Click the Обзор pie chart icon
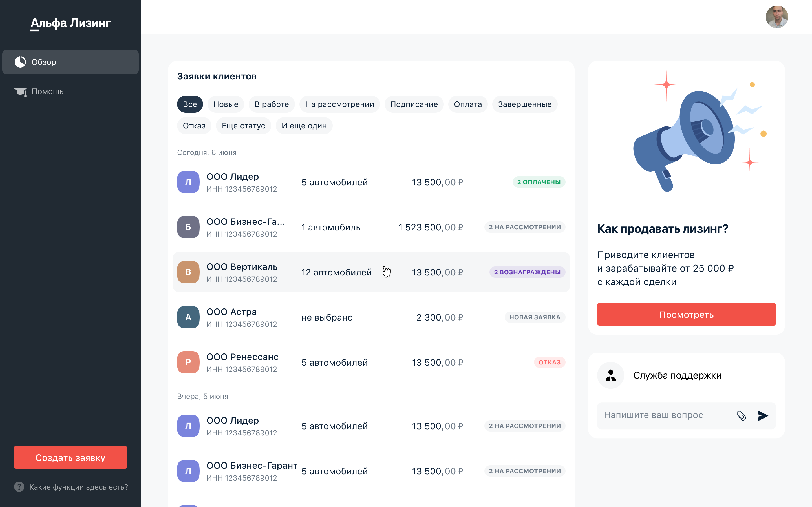The width and height of the screenshot is (812, 507). tap(20, 62)
